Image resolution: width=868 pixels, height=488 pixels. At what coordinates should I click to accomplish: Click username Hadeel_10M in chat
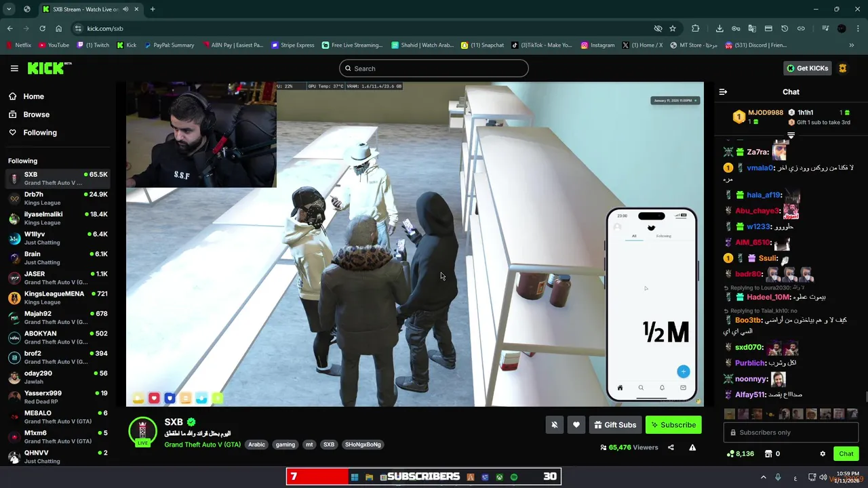(x=769, y=297)
